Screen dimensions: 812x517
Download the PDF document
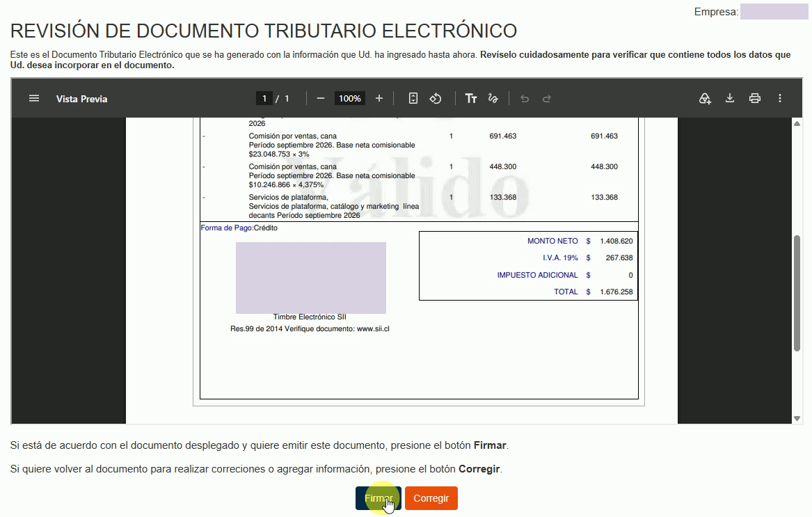(730, 98)
